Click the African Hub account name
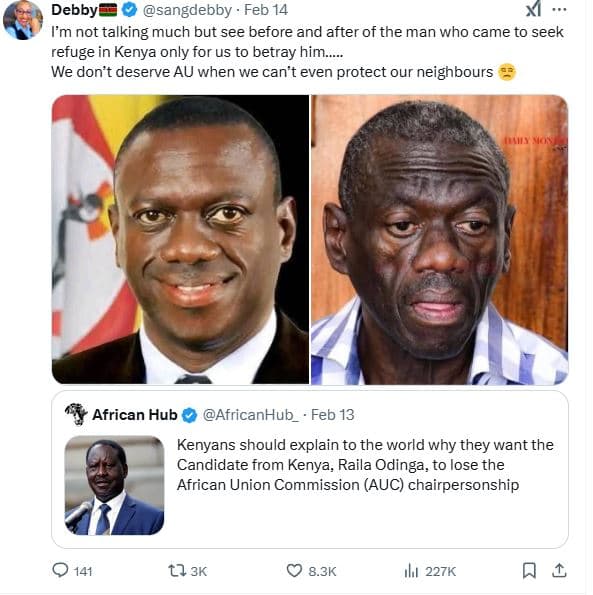The image size is (593, 595). coord(135,414)
